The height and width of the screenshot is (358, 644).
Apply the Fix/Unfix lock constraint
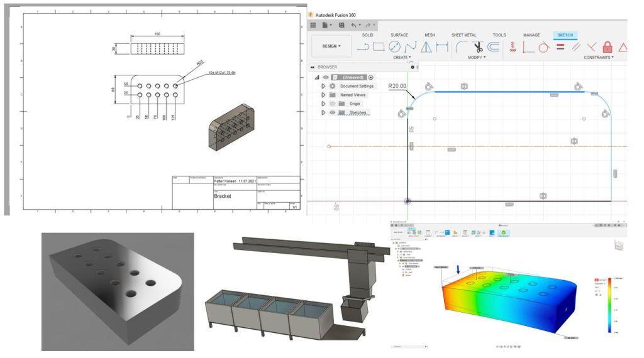coord(608,46)
